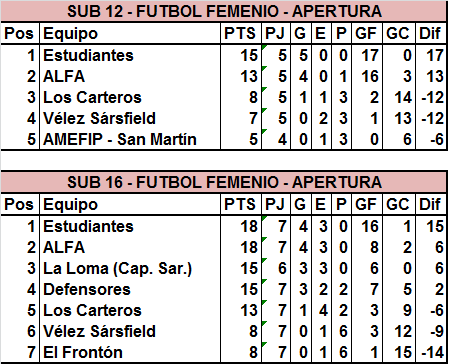The image size is (449, 364).
Task: Click the Dif header in SUB 12 table
Action: tap(431, 33)
